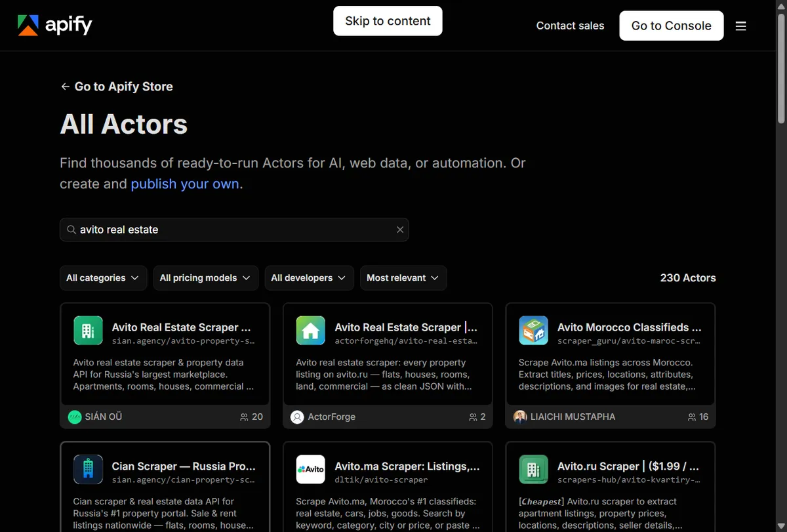Image resolution: width=787 pixels, height=532 pixels.
Task: Click users icon showing 2 on ActorForge card
Action: [473, 417]
